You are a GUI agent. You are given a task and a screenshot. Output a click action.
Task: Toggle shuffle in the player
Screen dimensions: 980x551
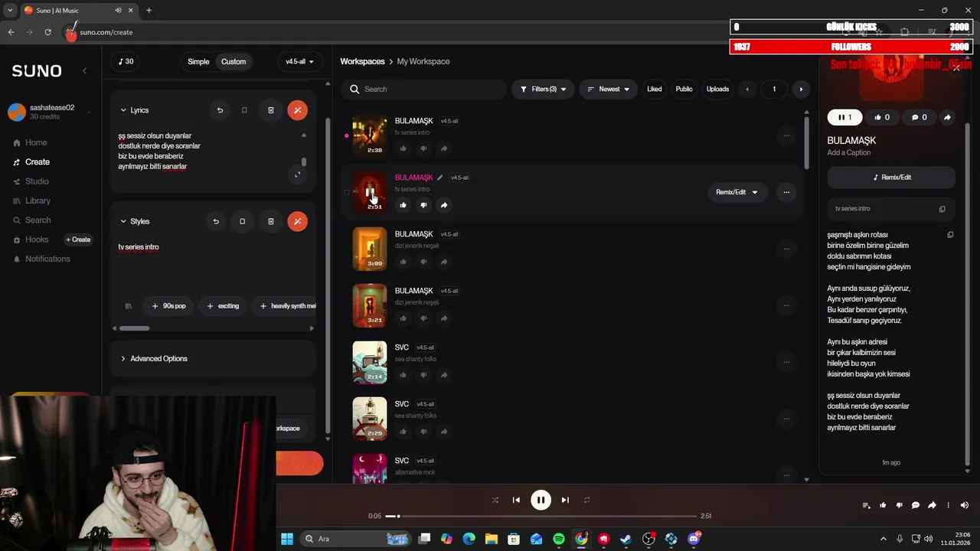coord(495,500)
